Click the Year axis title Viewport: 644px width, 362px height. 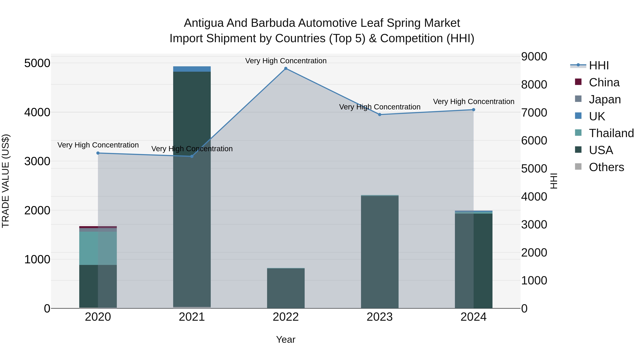[x=286, y=339]
